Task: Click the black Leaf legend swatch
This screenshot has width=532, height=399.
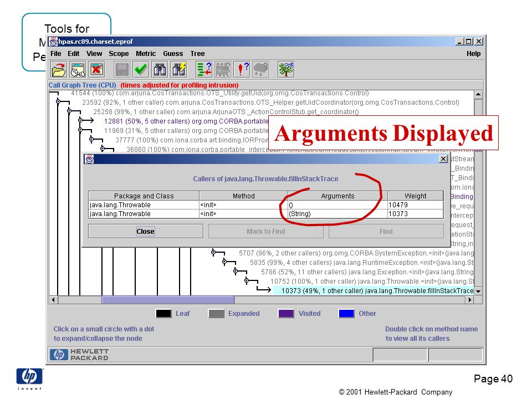Action: (163, 314)
